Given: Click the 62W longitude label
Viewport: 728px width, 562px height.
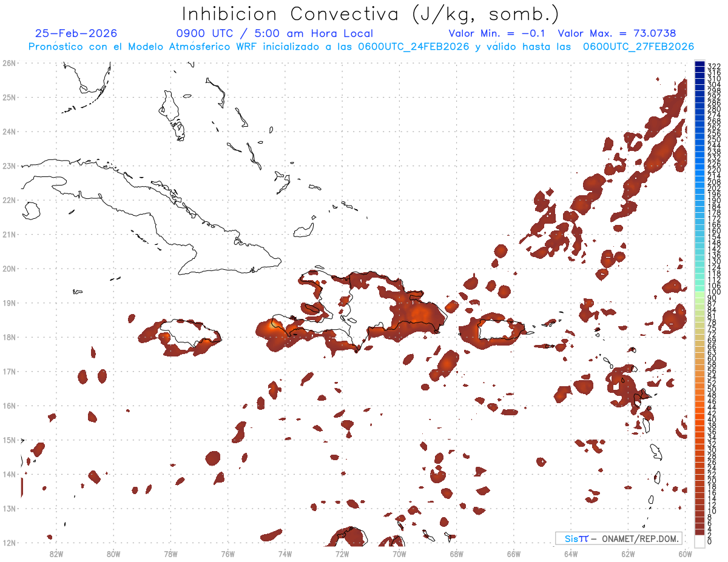Looking at the screenshot, I should [629, 554].
